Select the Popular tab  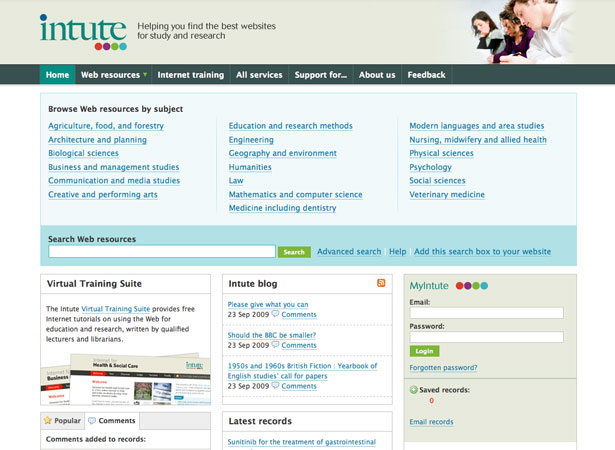[x=62, y=421]
